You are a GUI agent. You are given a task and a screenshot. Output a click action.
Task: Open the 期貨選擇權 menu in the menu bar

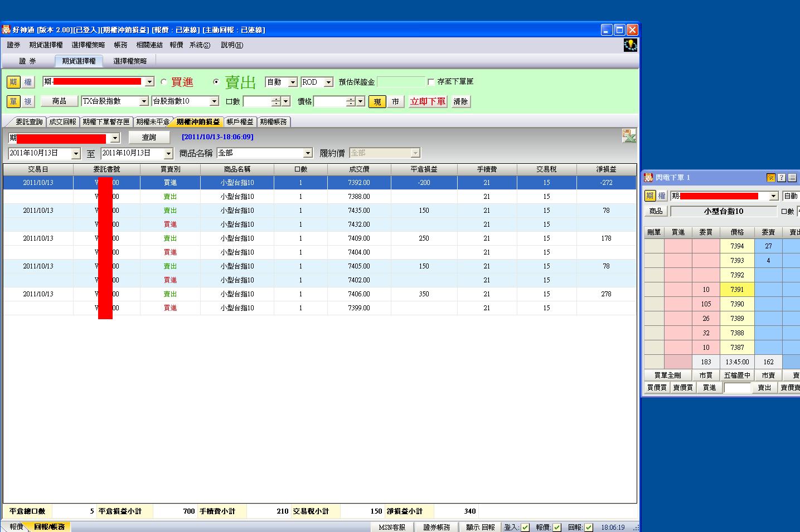pos(46,45)
